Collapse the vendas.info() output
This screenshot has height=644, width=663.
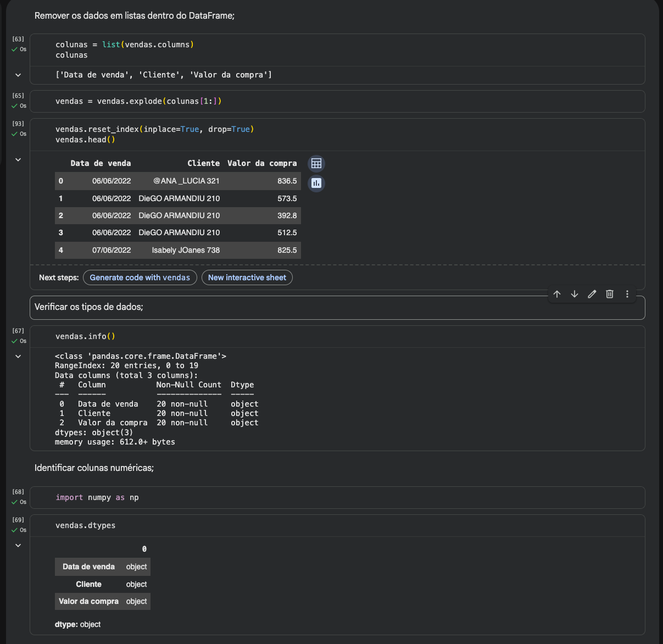tap(18, 357)
